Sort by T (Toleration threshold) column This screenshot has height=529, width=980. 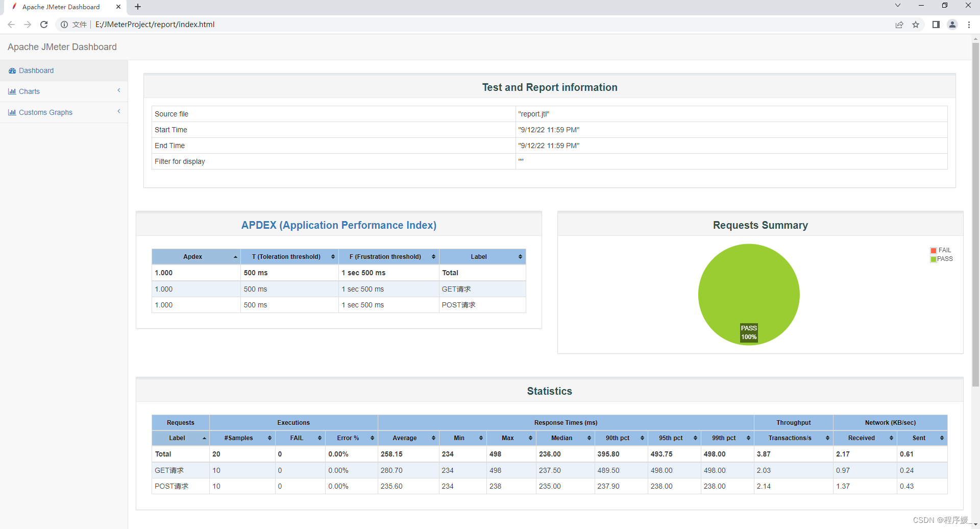click(x=289, y=257)
